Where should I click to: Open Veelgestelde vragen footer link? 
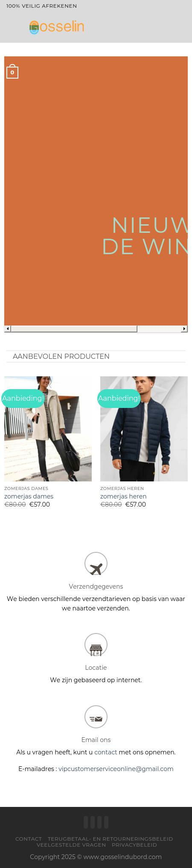71,845
